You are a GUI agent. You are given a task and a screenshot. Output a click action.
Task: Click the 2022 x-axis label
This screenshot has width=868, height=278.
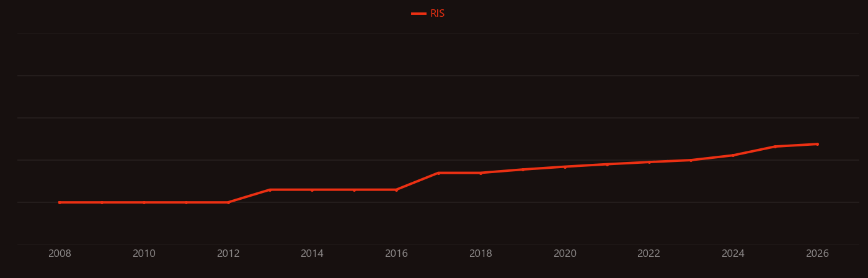[649, 254]
